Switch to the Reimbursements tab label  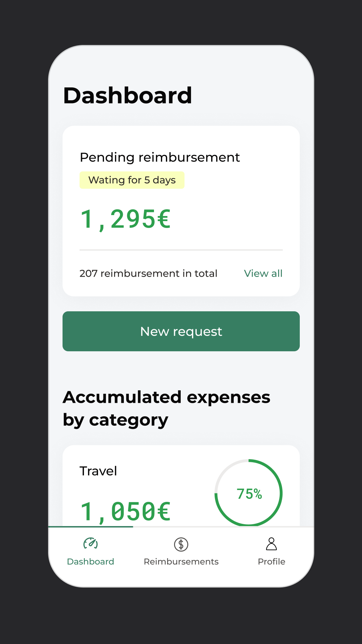point(181,562)
